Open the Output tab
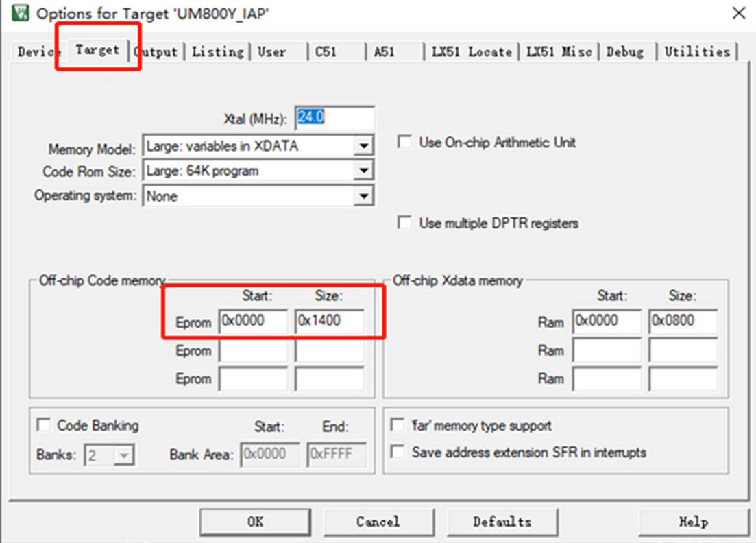756x543 pixels. tap(159, 52)
